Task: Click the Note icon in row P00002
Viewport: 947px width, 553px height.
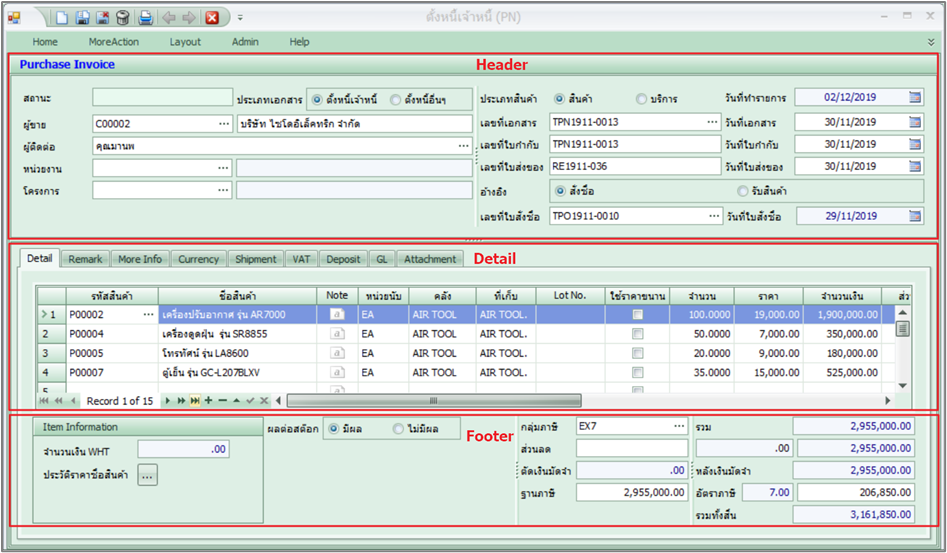Action: tap(337, 314)
